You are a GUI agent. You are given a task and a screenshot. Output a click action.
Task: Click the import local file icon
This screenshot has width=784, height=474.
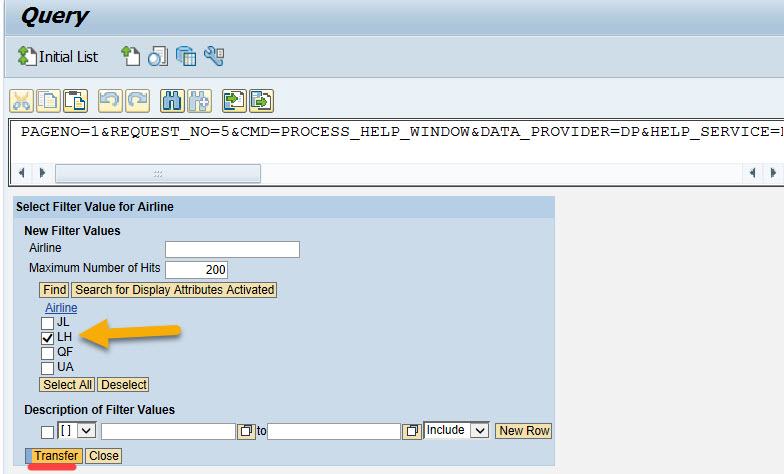(234, 101)
